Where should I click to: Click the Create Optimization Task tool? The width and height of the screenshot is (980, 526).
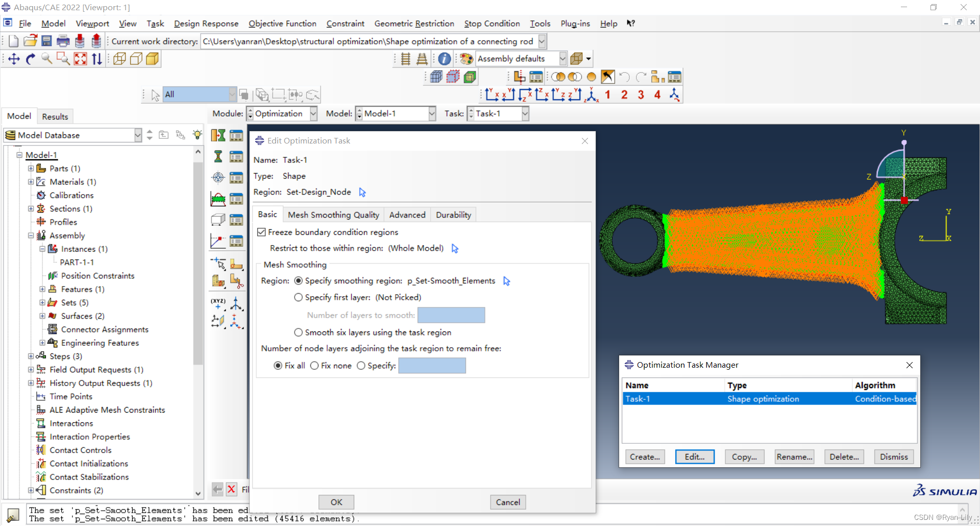click(x=218, y=135)
